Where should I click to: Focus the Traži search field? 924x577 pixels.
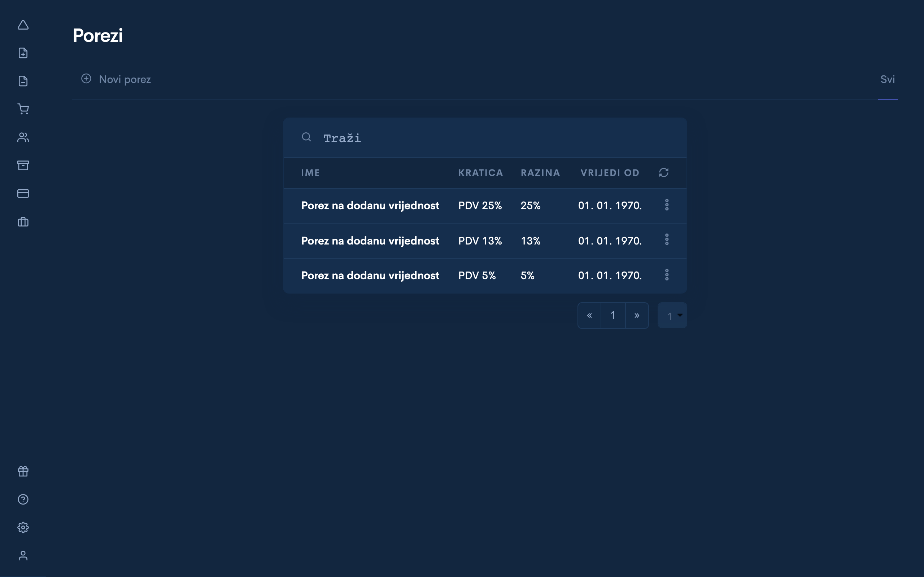485,138
